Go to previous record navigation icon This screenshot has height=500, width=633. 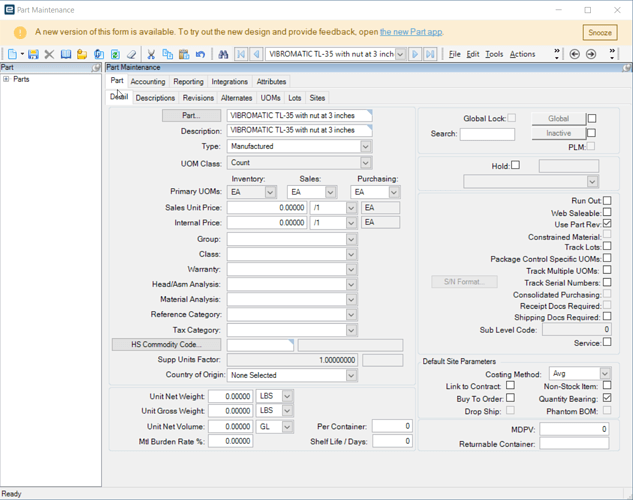click(x=256, y=54)
